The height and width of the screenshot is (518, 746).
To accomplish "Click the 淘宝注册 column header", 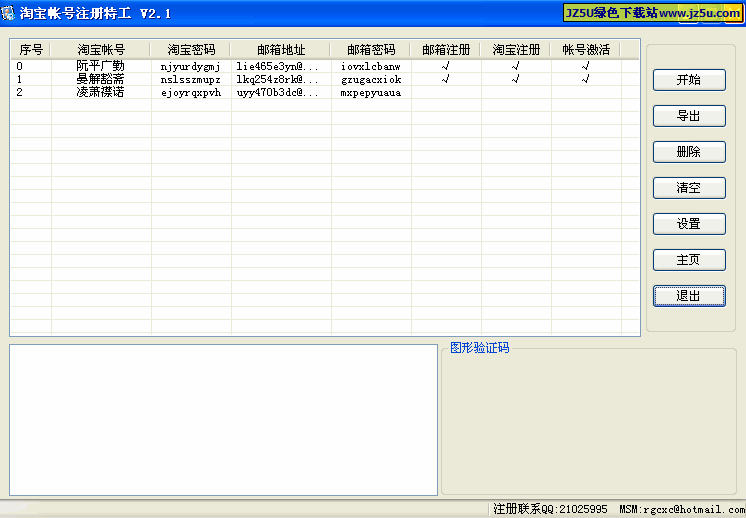I will 516,49.
